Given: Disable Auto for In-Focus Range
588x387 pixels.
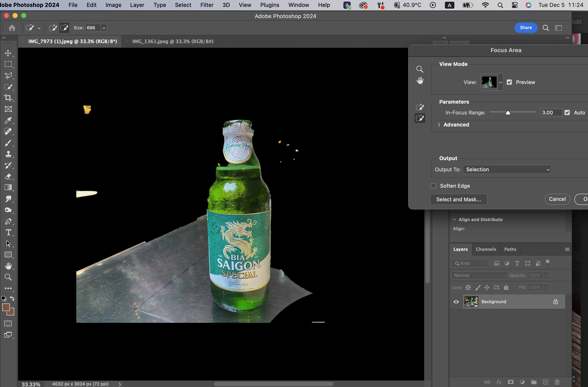Looking at the screenshot, I should point(567,113).
